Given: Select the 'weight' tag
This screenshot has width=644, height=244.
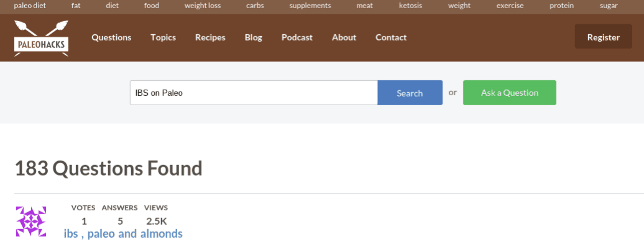Looking at the screenshot, I should 459,6.
